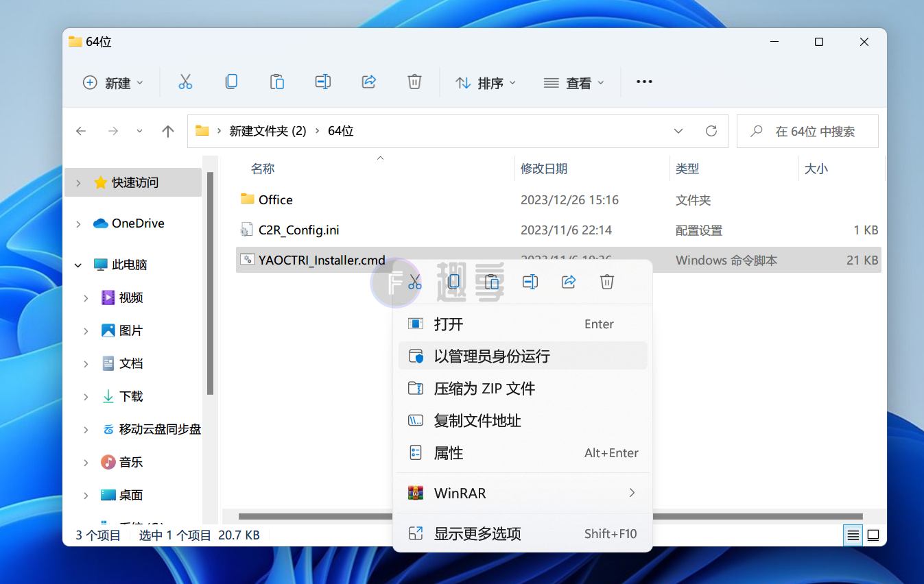Go forward with the right arrow

click(x=113, y=131)
